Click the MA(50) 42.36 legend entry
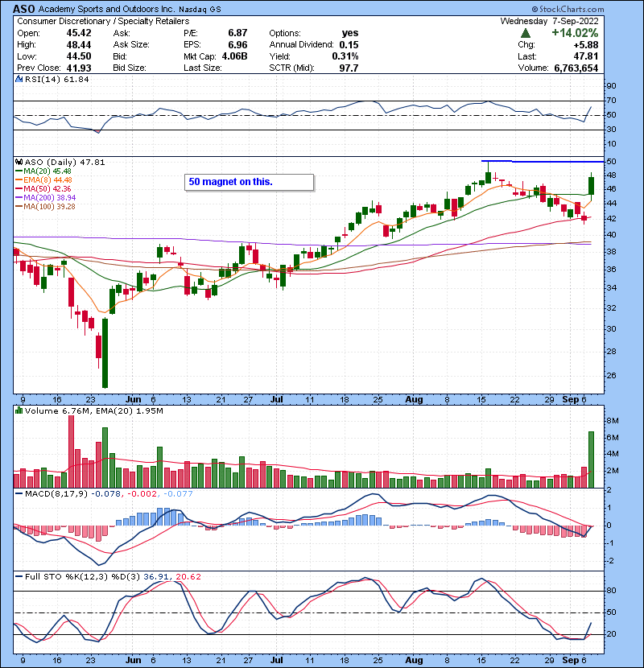Screen dimensions: 644x668 pos(43,188)
